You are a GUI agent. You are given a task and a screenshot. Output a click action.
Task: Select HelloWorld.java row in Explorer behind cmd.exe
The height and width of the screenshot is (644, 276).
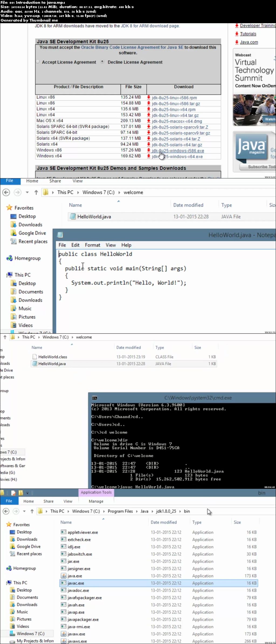click(124, 364)
